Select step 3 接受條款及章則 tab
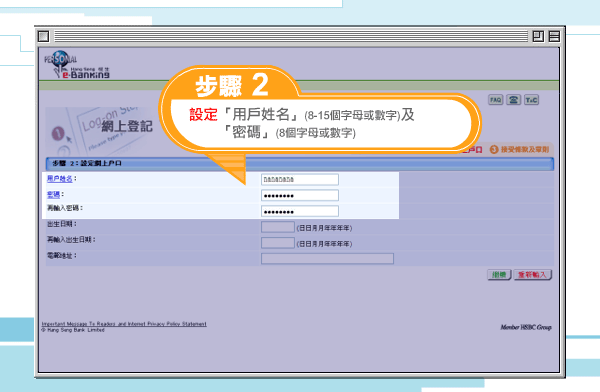 (520, 149)
